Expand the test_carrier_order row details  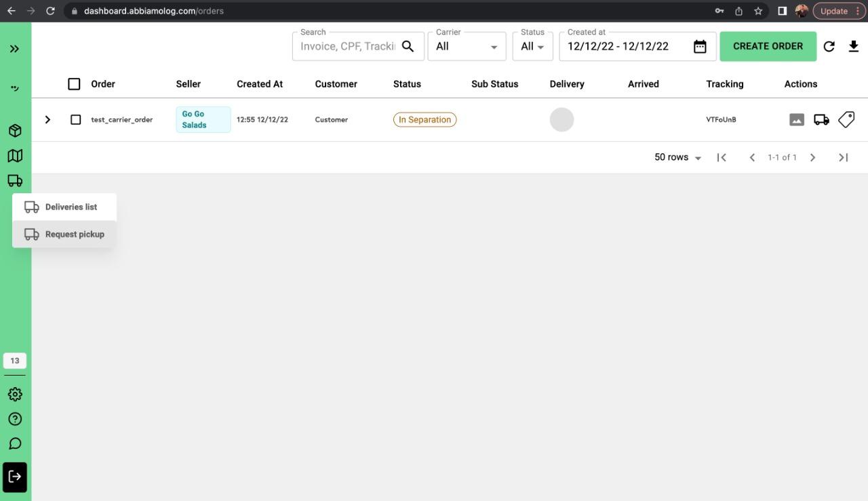(47, 119)
